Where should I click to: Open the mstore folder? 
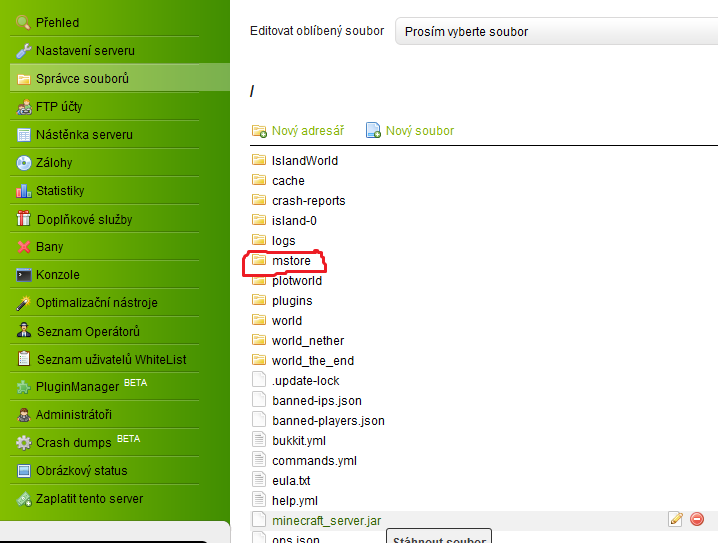point(291,261)
